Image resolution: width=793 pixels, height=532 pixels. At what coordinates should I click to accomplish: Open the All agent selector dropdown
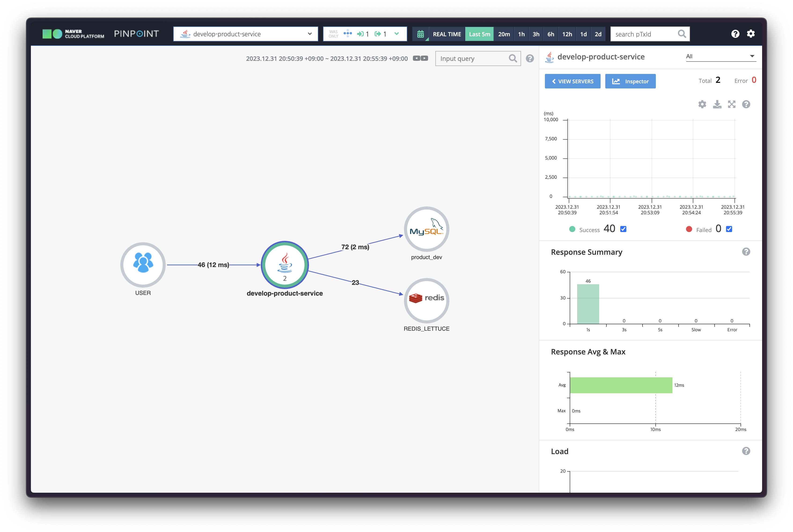720,56
